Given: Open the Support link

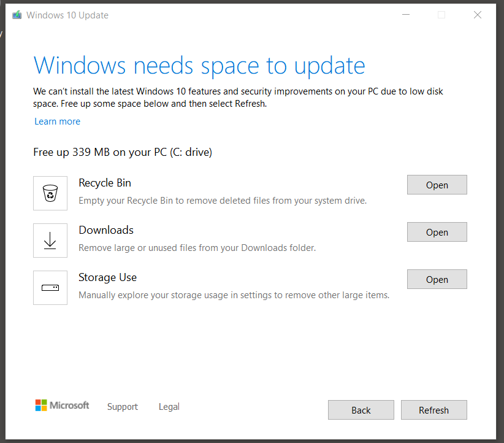Looking at the screenshot, I should click(123, 407).
